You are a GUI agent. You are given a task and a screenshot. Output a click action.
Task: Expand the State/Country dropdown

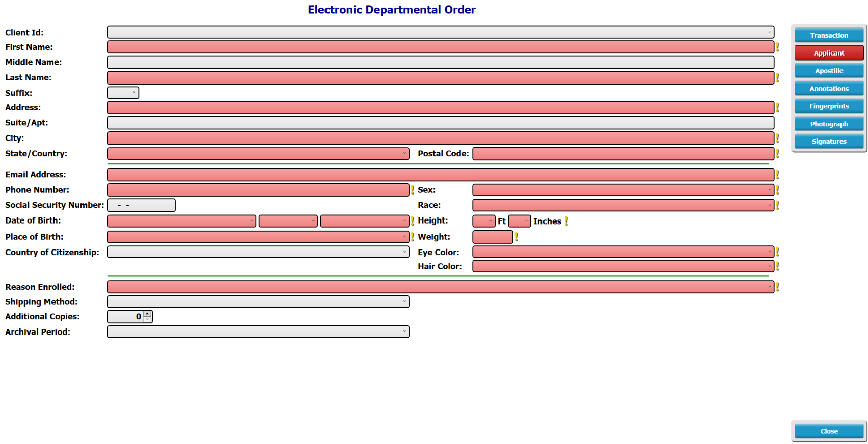[258, 153]
